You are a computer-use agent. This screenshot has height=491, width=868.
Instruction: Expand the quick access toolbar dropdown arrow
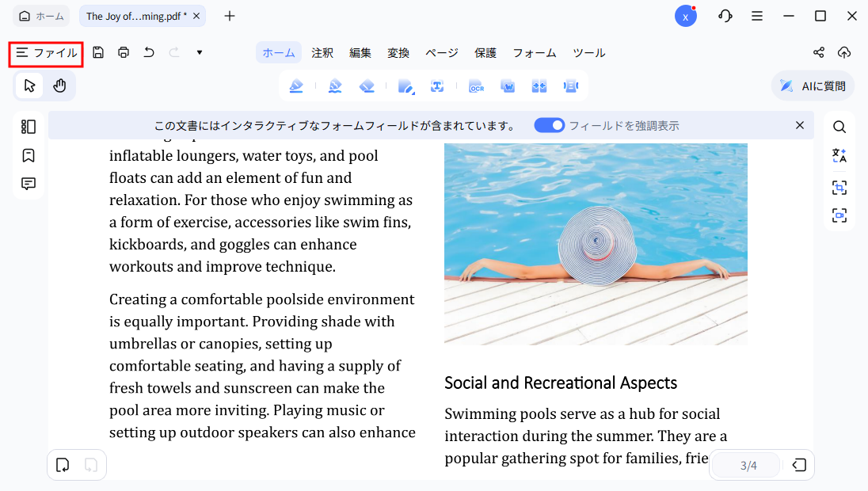[200, 52]
